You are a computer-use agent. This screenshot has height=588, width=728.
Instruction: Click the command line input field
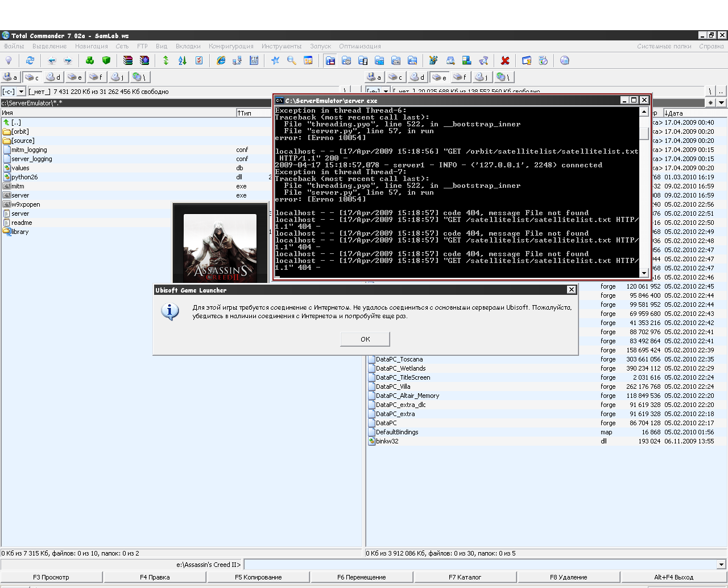[x=480, y=565]
